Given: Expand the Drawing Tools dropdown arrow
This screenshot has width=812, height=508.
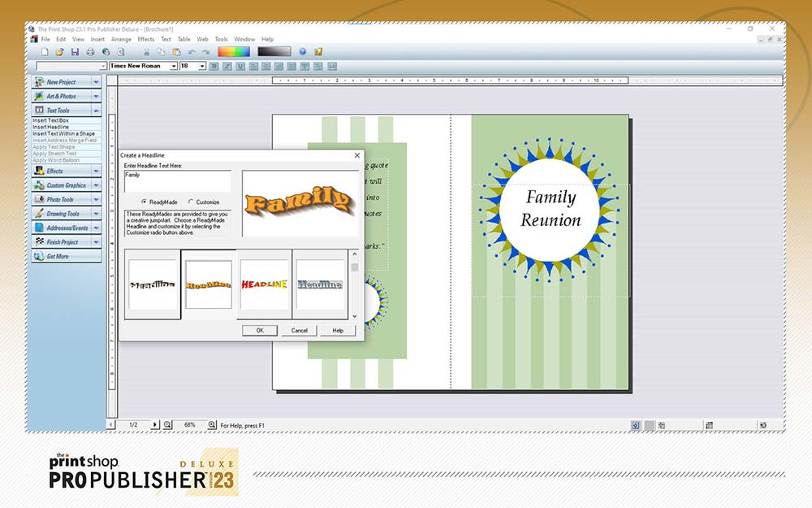Looking at the screenshot, I should (x=97, y=213).
